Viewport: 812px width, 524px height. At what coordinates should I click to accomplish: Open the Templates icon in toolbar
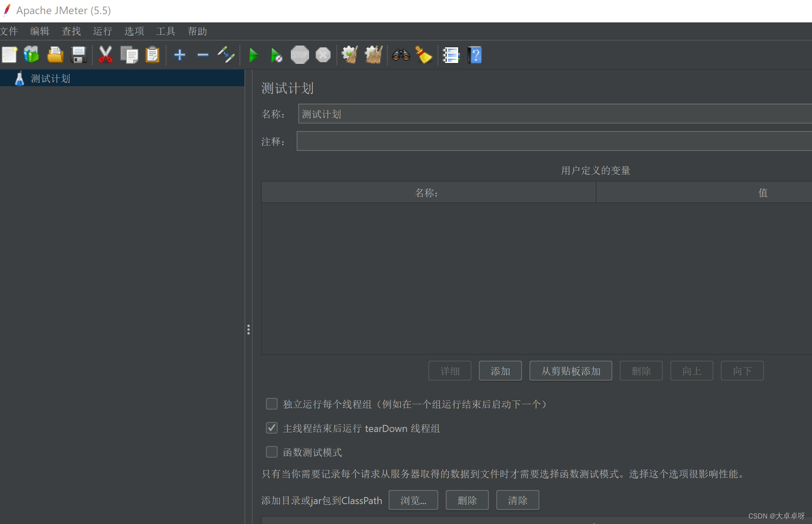(x=31, y=55)
